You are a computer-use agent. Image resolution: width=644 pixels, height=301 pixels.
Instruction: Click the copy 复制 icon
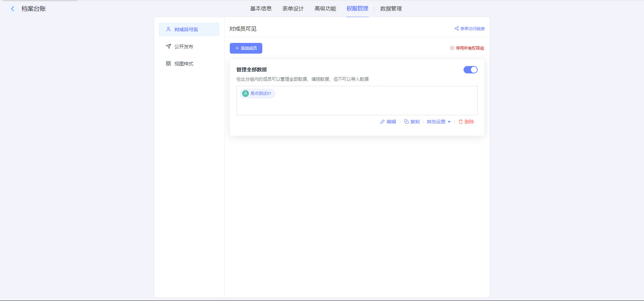406,122
